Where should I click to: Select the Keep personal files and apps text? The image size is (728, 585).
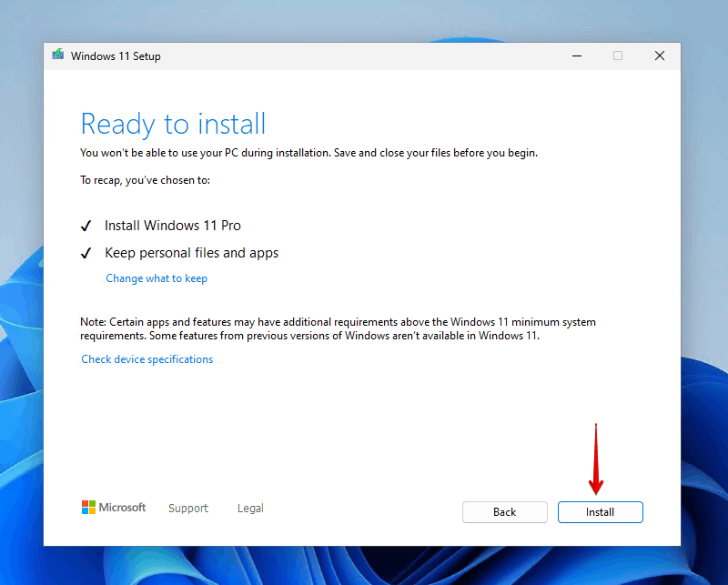(191, 253)
